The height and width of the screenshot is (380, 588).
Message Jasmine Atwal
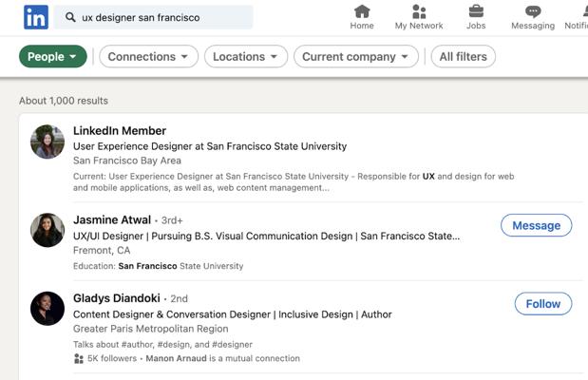tap(537, 225)
